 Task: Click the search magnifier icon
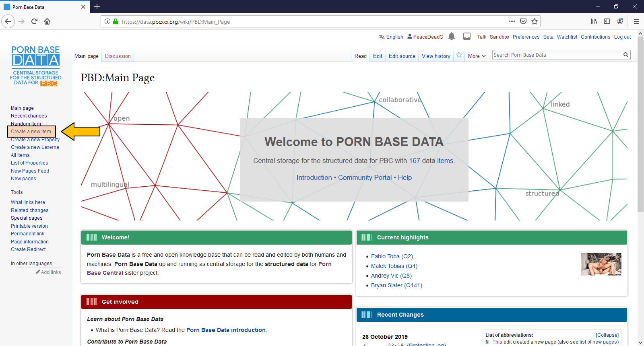coord(625,55)
